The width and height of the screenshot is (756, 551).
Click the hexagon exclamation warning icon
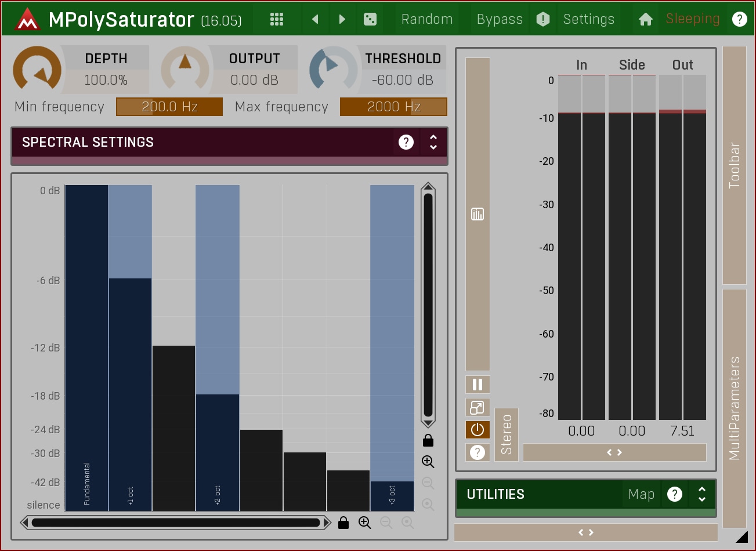[543, 19]
